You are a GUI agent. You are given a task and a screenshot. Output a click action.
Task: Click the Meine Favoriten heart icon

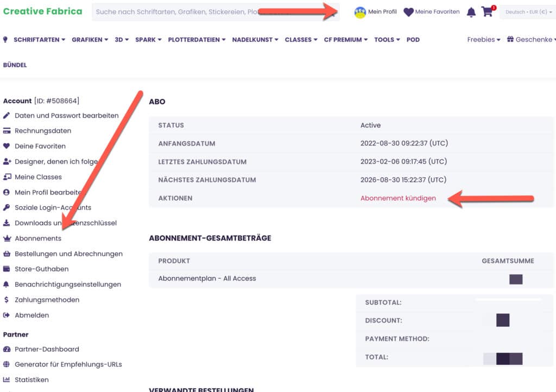tap(408, 12)
